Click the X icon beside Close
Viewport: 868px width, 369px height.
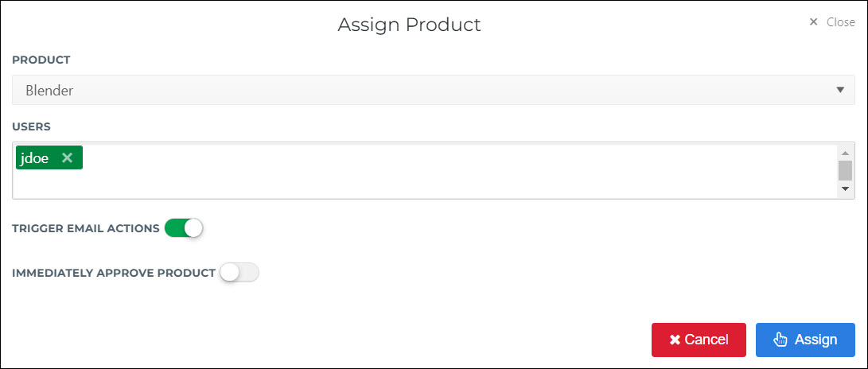[x=813, y=22]
